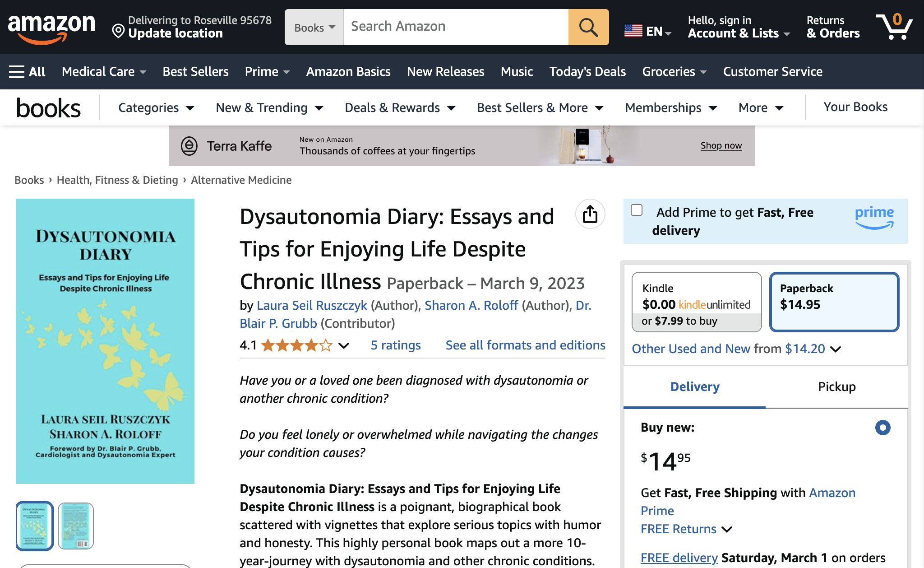Click the books logo
The image size is (924, 568).
[x=48, y=108]
